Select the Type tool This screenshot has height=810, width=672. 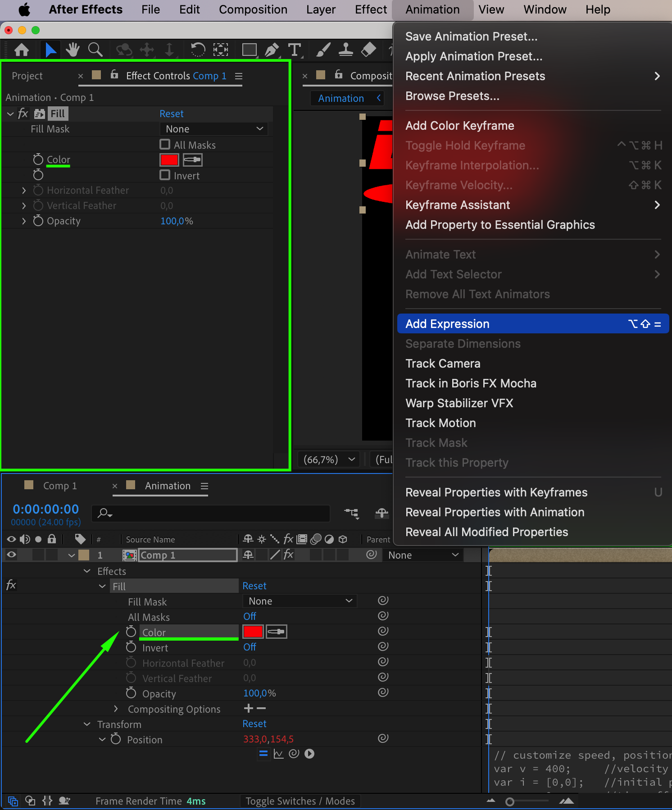click(x=295, y=50)
